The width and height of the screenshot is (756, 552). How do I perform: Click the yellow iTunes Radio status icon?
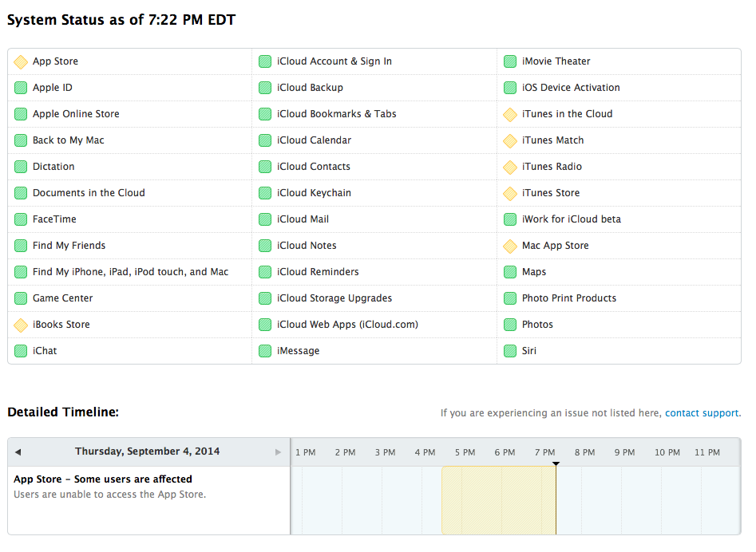click(x=510, y=167)
